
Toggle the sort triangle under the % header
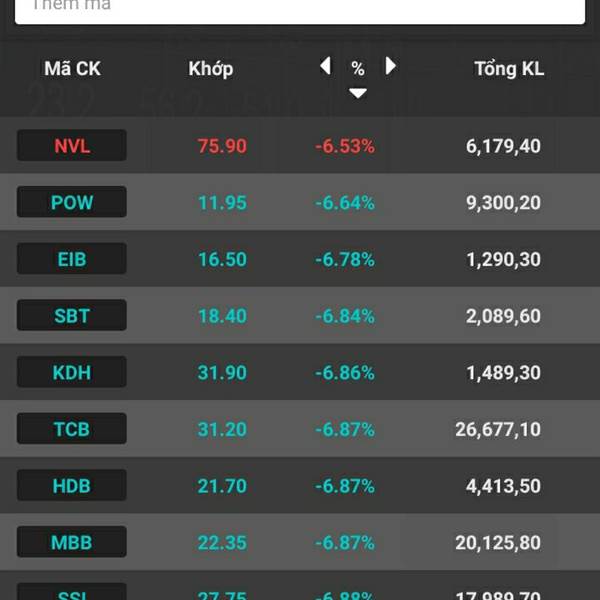[x=358, y=93]
